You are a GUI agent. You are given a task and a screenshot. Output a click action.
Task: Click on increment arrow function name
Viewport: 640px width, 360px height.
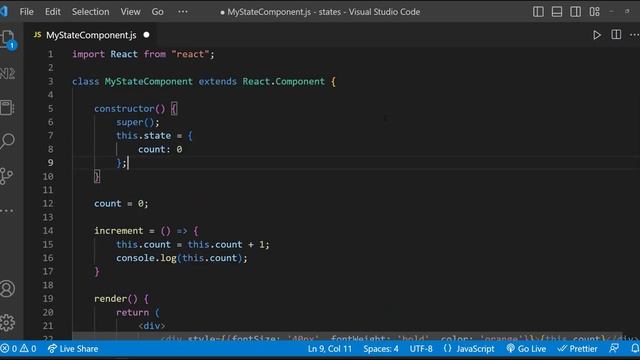[118, 231]
